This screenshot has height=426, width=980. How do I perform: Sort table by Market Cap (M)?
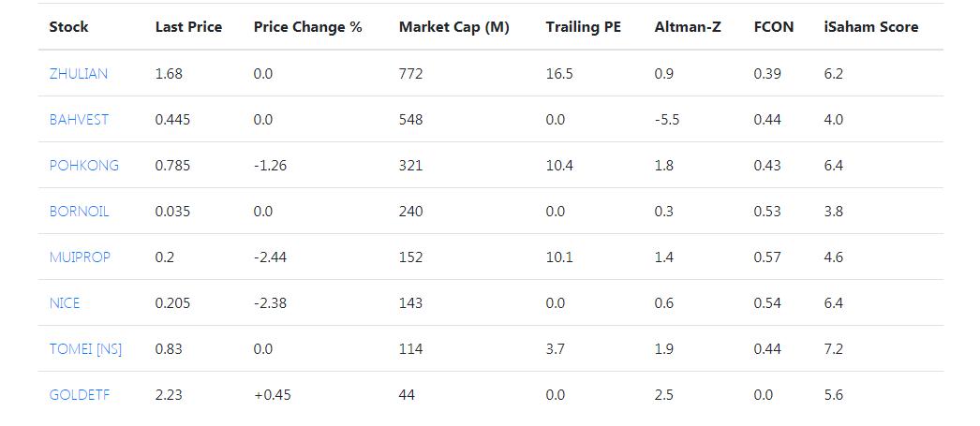pos(453,27)
